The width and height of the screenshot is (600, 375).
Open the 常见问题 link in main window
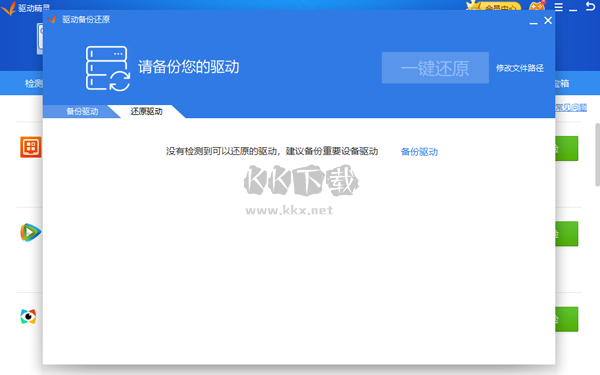coord(571,108)
